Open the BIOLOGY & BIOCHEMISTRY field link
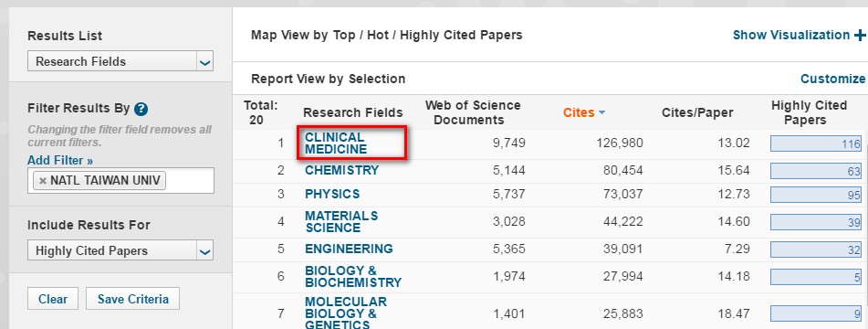This screenshot has height=329, width=868. 353,276
